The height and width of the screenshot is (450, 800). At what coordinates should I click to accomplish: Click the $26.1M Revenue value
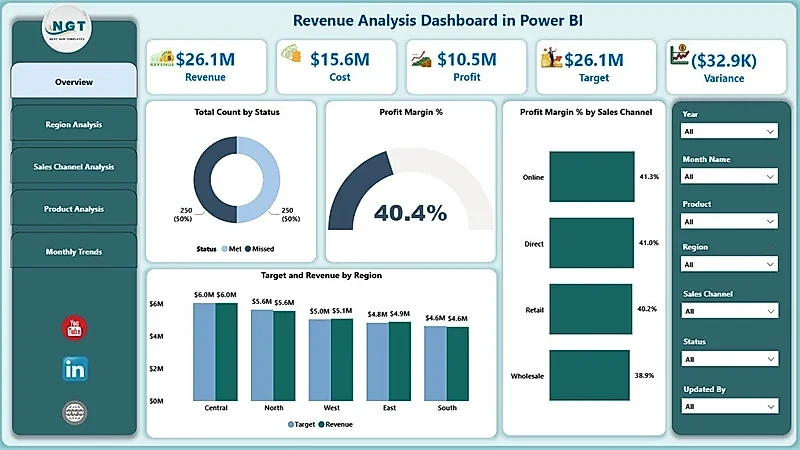click(205, 59)
